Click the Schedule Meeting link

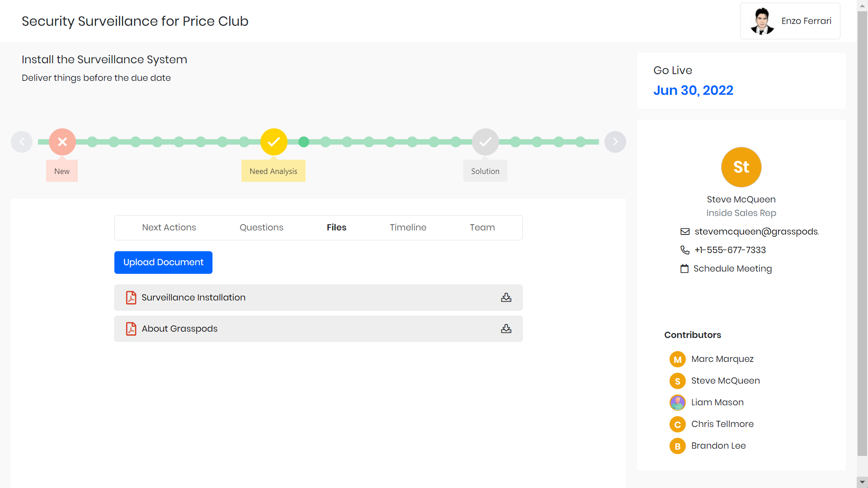pyautogui.click(x=732, y=268)
